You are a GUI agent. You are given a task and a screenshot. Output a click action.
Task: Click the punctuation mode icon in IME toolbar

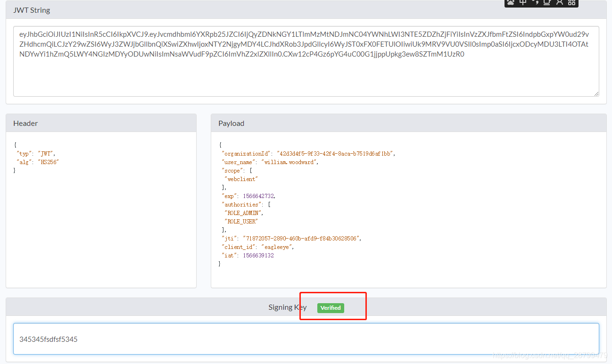click(x=535, y=2)
